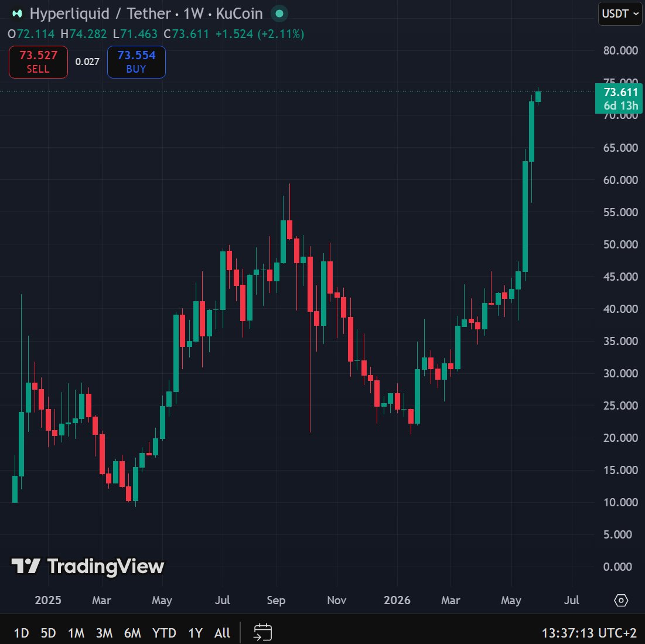Select the All time range
The width and height of the screenshot is (645, 644).
coord(222,632)
